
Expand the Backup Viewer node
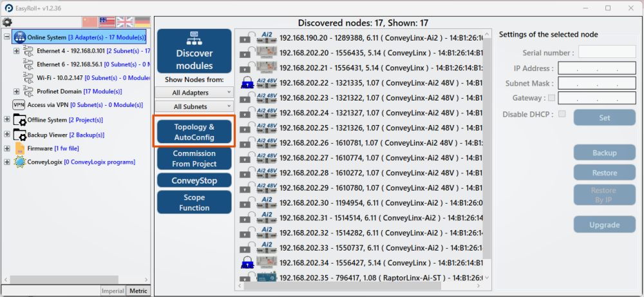(x=6, y=135)
